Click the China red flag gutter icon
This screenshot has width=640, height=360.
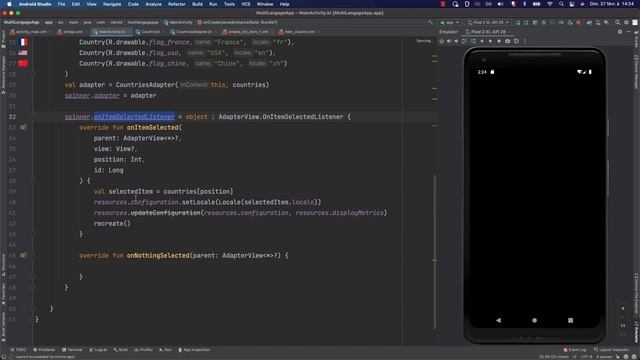[23, 63]
